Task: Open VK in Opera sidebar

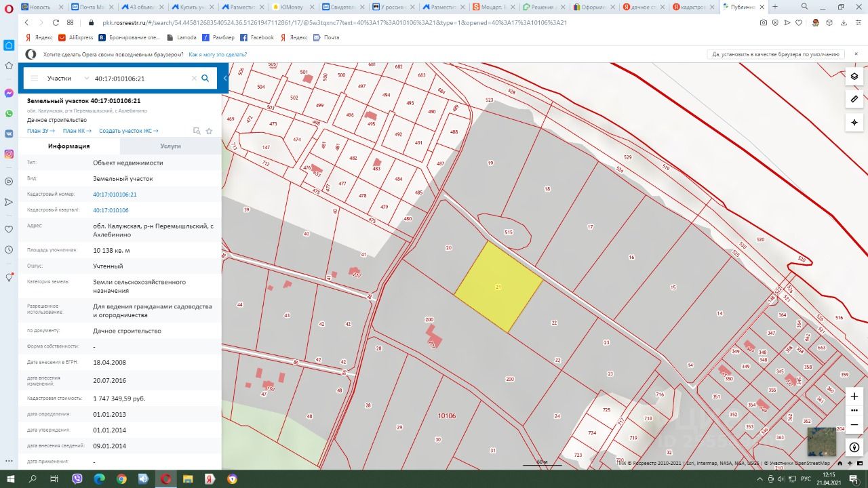Action: (x=9, y=134)
